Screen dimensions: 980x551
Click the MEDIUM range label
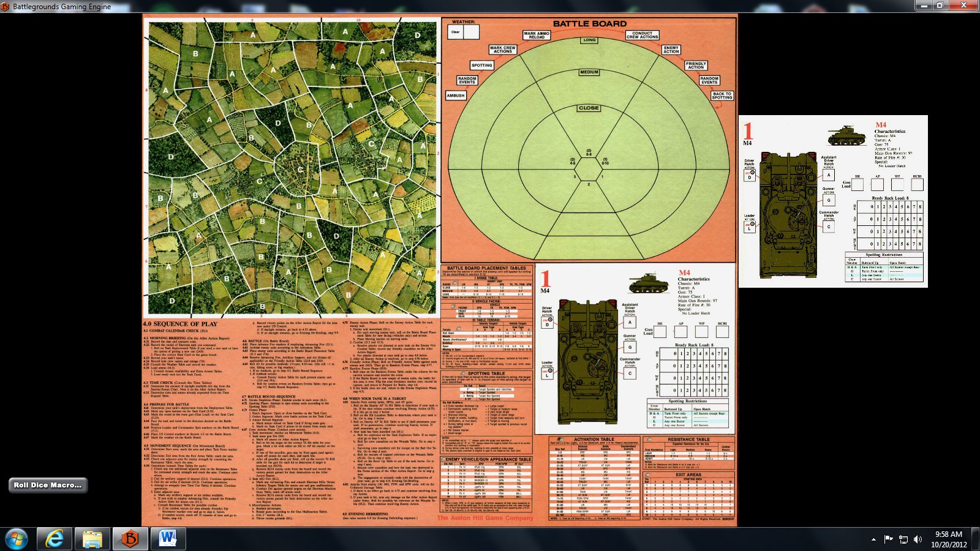pos(589,72)
